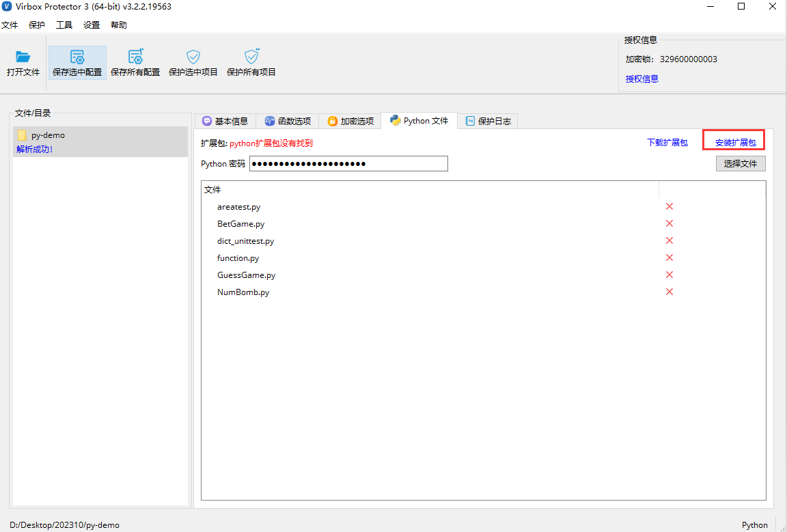Screen dimensions: 787x532
Task: Click Protect All Projects (保护所有项目) icon
Action: click(x=251, y=56)
